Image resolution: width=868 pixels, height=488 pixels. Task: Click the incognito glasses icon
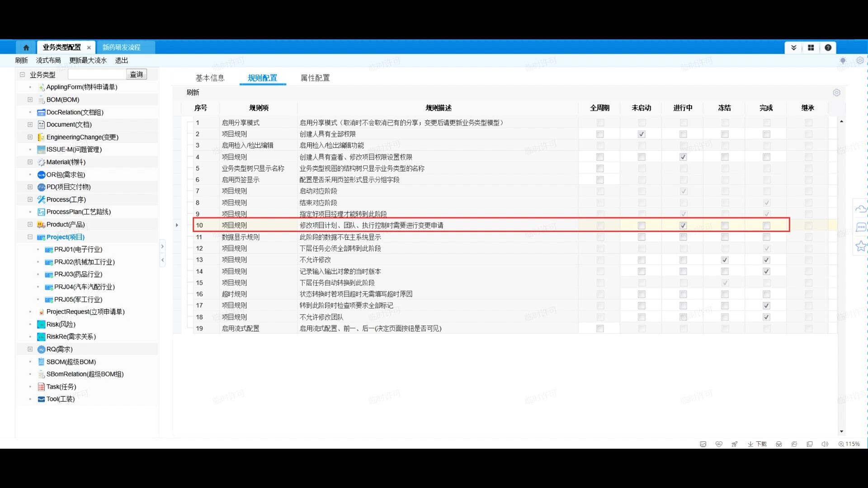click(x=779, y=444)
